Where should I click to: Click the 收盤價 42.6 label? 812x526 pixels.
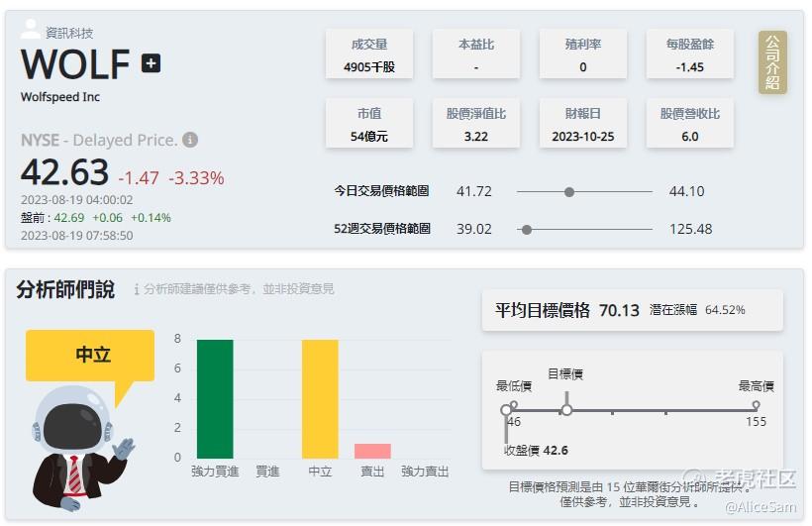tap(536, 450)
